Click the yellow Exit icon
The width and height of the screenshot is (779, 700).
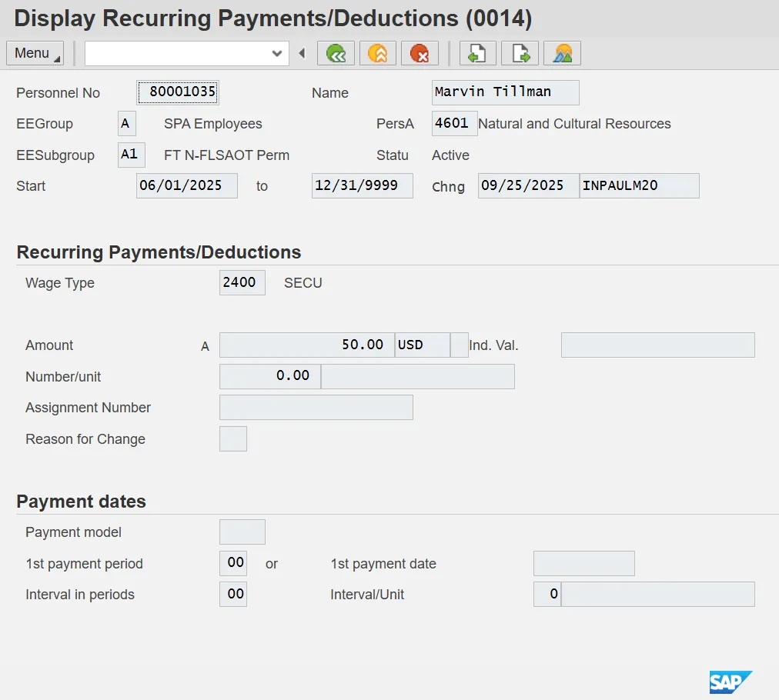tap(377, 53)
